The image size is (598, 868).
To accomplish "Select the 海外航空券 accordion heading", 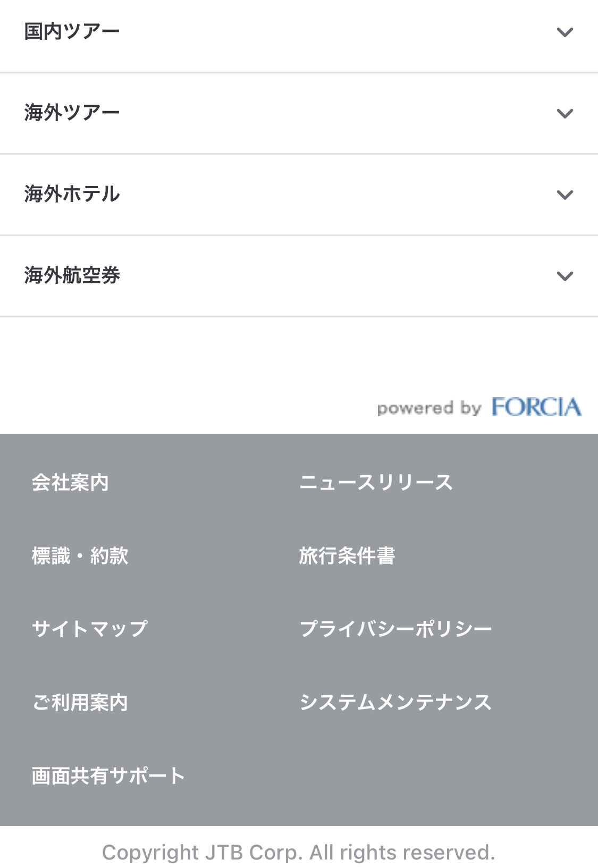I will coord(72,275).
